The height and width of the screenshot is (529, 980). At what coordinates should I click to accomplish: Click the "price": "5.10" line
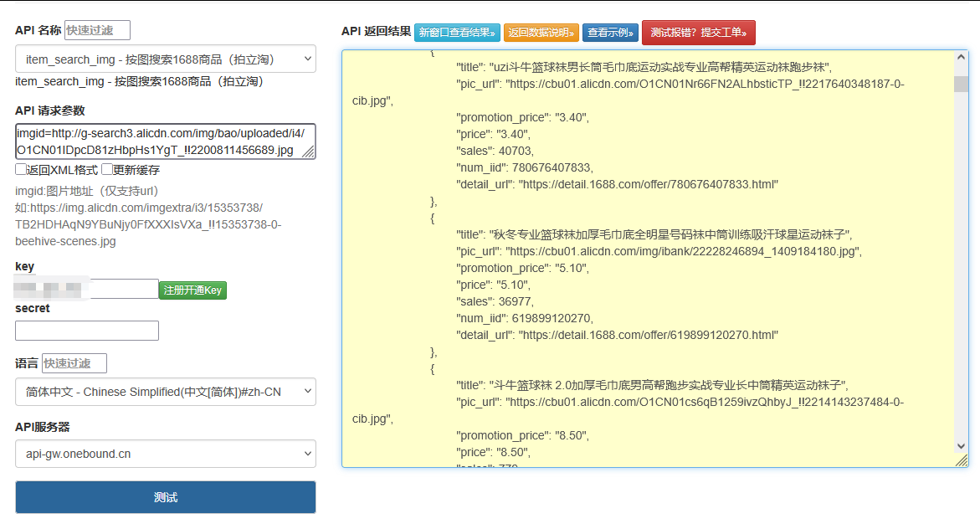click(493, 285)
